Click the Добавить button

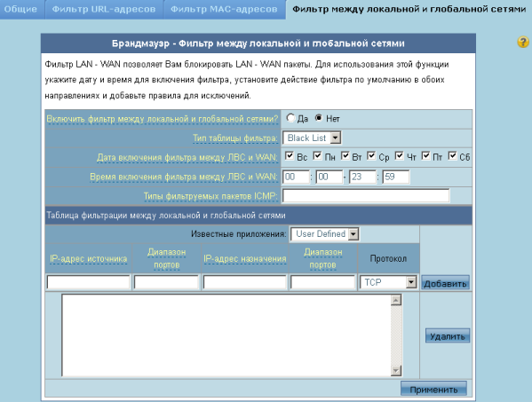[445, 283]
